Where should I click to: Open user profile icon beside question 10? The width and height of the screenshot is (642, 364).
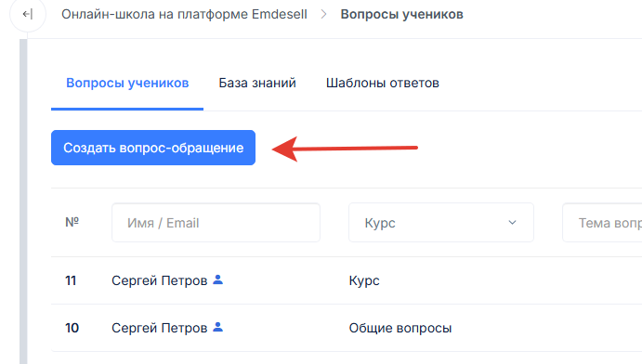(x=217, y=327)
